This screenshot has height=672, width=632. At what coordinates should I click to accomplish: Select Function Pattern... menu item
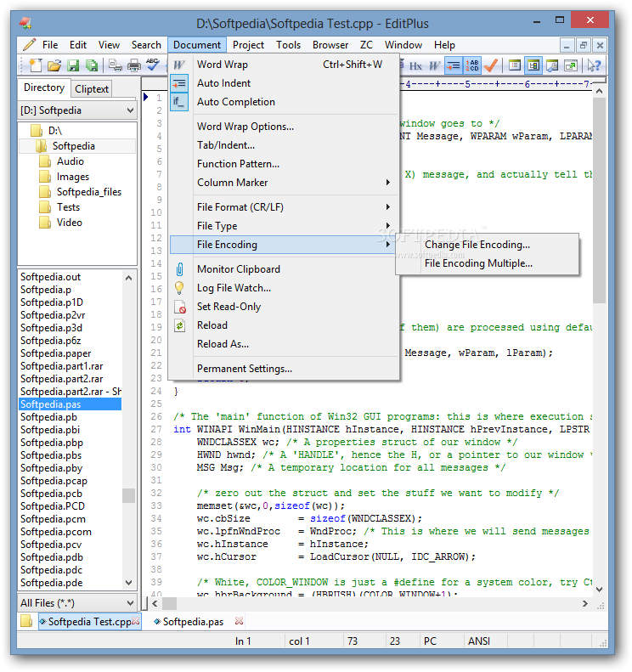pos(284,164)
